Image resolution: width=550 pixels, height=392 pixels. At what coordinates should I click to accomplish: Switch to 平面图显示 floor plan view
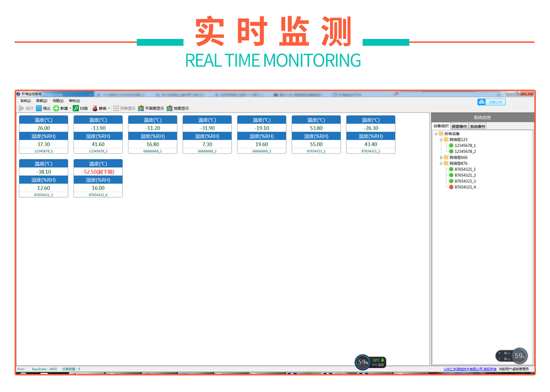click(151, 108)
